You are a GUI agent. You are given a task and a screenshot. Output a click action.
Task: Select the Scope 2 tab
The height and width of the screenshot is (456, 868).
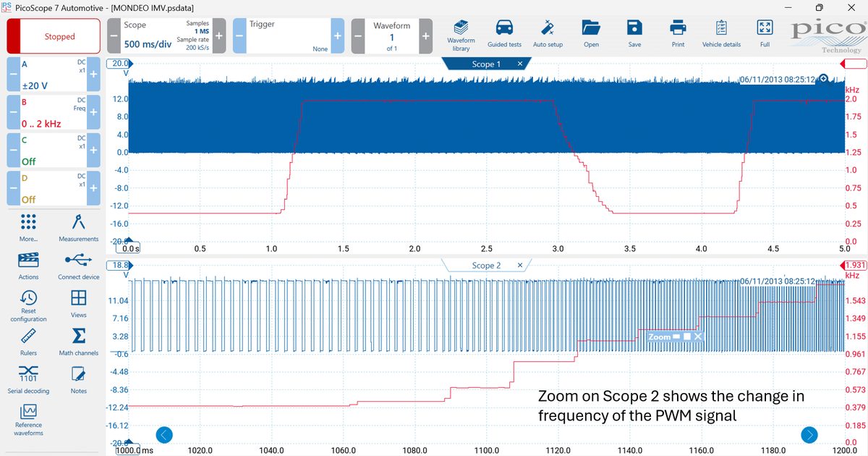click(485, 266)
